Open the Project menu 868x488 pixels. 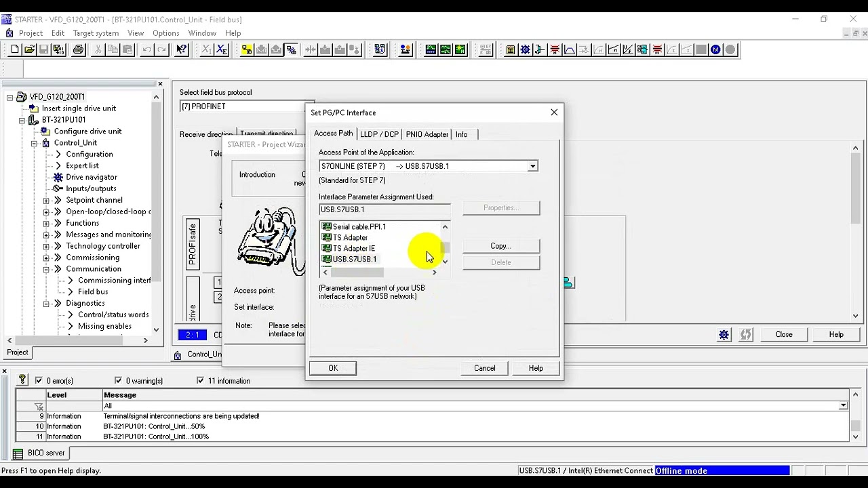point(31,33)
